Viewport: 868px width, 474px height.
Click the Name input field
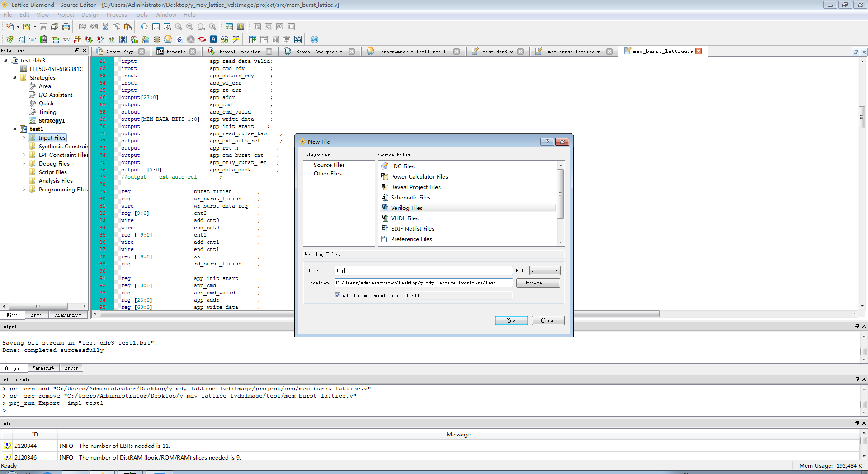click(424, 270)
